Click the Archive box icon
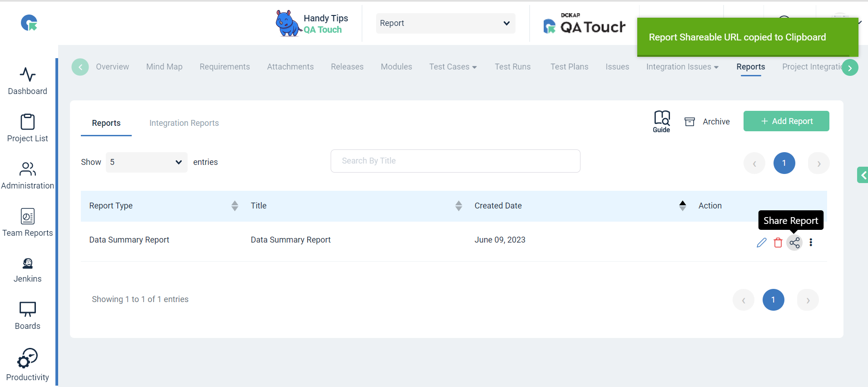Screen dimensions: 868x387 pos(689,122)
